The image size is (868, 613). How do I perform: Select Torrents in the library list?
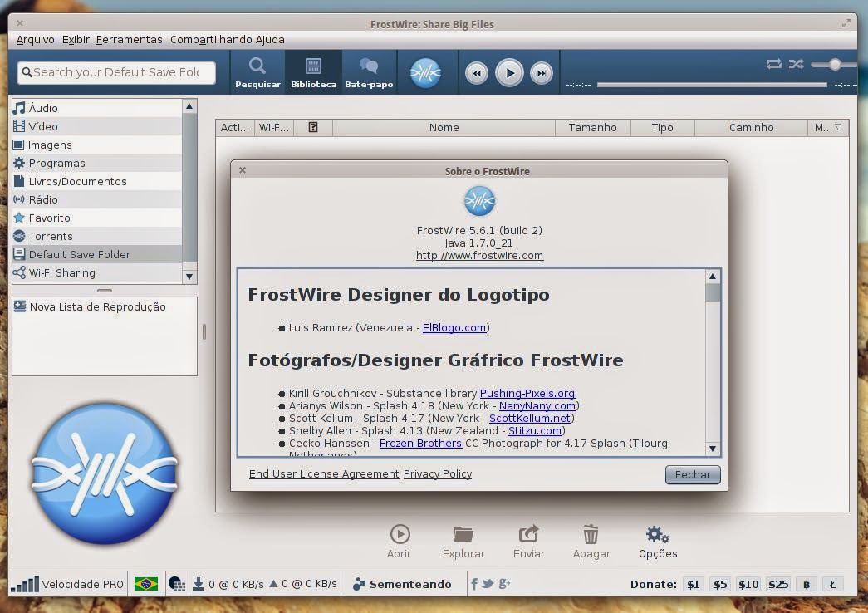(97, 236)
